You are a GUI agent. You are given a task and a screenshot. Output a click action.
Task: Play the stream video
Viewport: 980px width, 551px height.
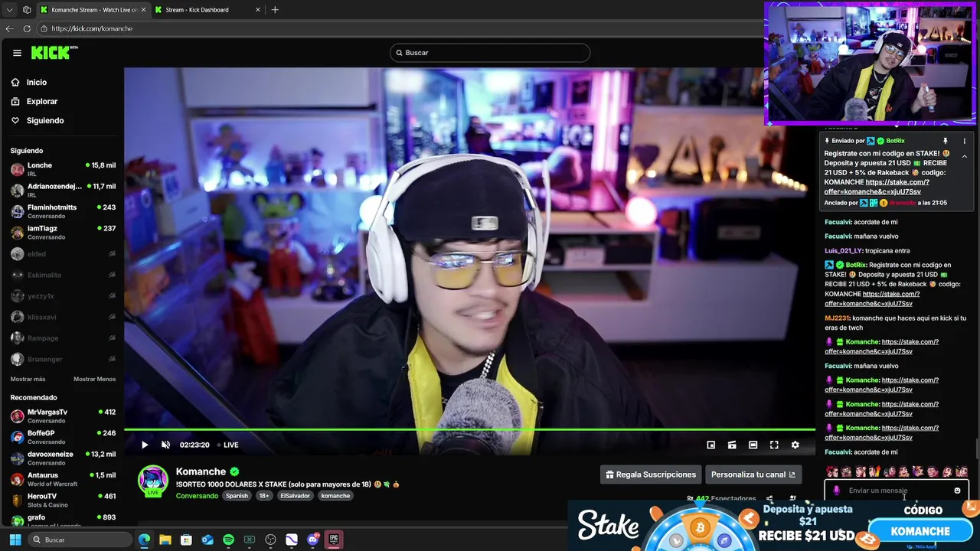[x=145, y=445]
